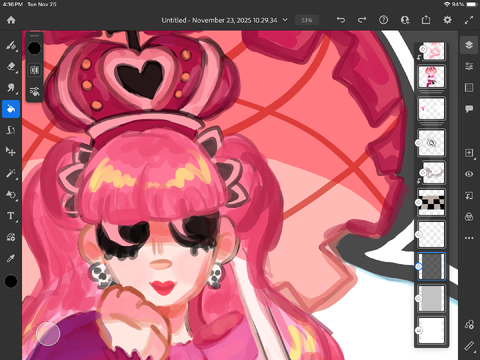Viewport: 480px width, 360px height.
Task: Click the mirrored-panels icon in tool options
Action: pos(34,70)
